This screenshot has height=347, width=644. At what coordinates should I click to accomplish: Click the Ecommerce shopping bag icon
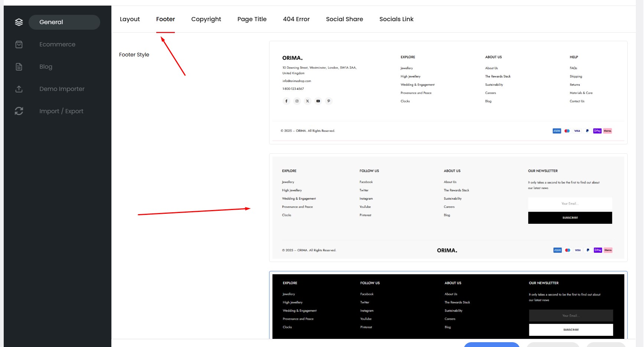click(x=19, y=45)
